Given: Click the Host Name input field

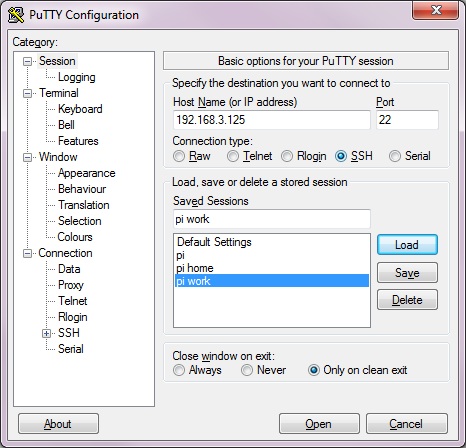Looking at the screenshot, I should click(272, 120).
